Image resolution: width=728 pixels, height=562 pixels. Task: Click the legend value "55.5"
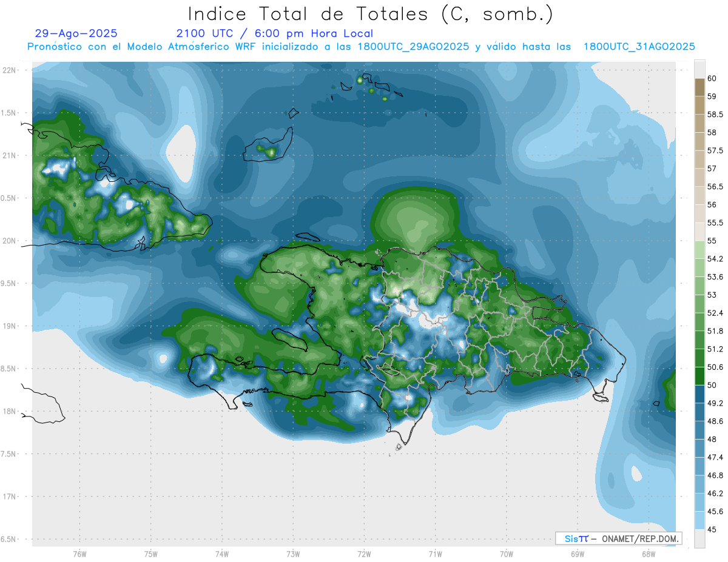pyautogui.click(x=715, y=222)
